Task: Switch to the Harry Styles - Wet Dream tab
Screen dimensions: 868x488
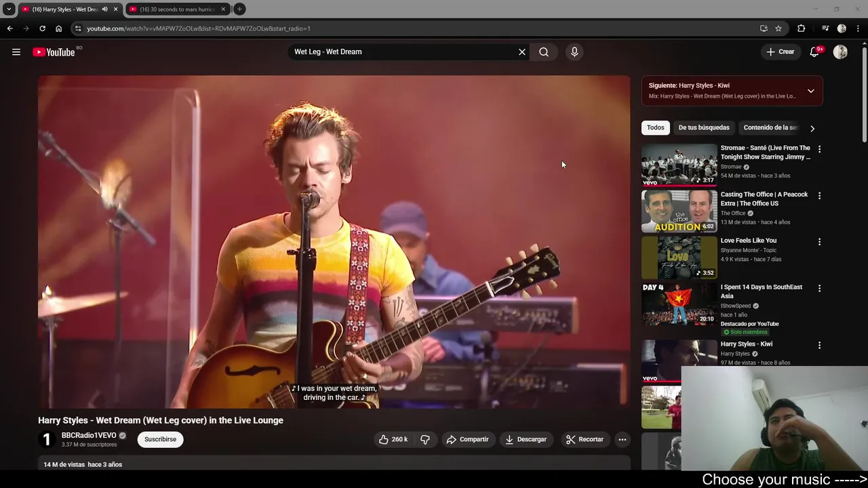Action: coord(64,9)
